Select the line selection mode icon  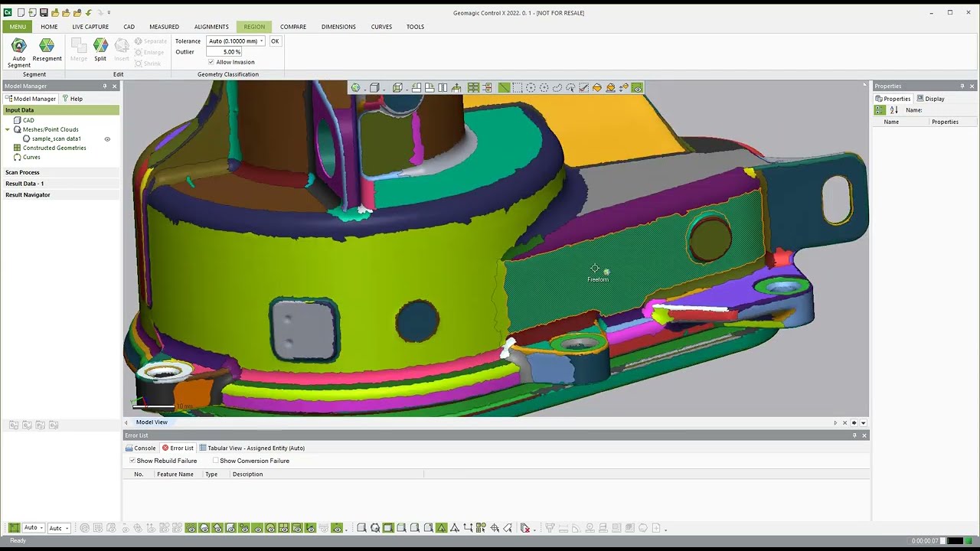504,88
